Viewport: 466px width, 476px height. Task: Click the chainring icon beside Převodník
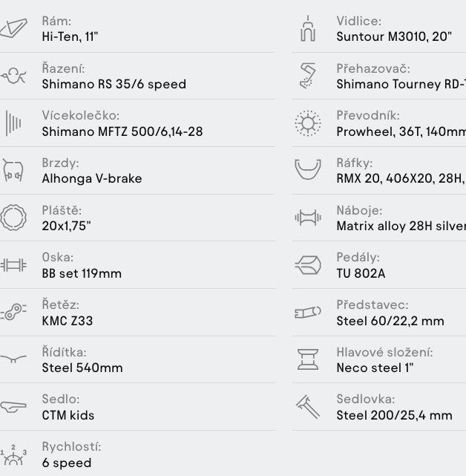point(308,123)
